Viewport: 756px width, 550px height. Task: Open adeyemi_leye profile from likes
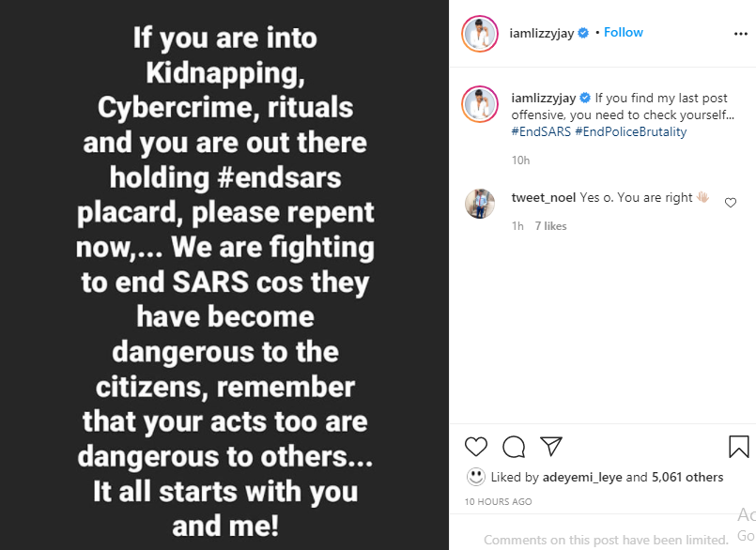(583, 477)
